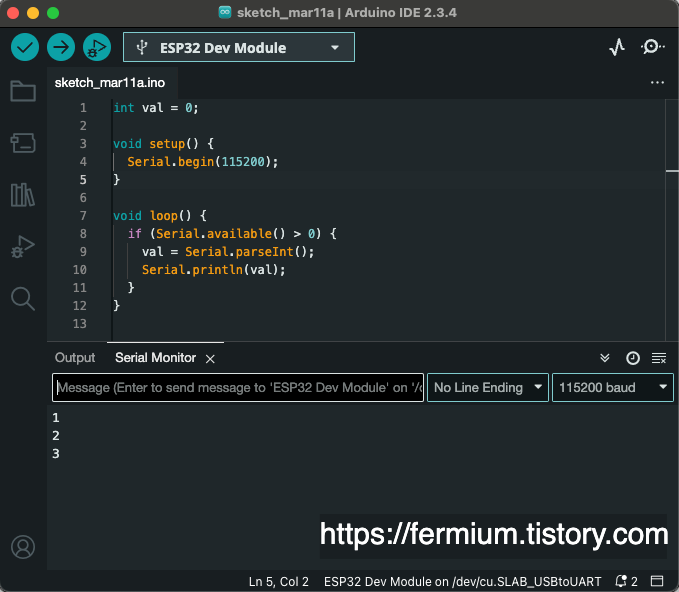Open the No Line Ending dropdown
679x592 pixels.
coord(488,388)
